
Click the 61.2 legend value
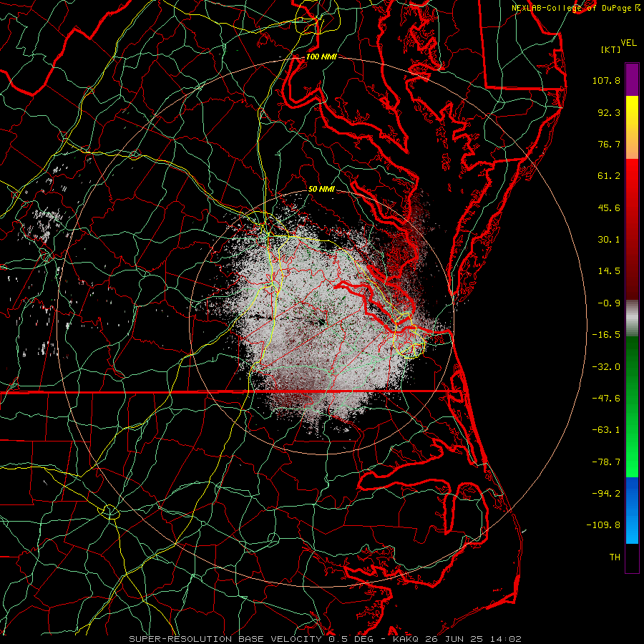tap(609, 176)
